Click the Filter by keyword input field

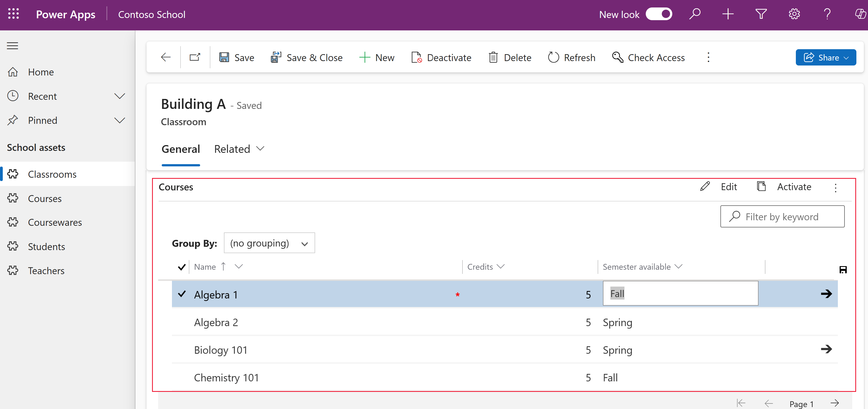tap(782, 216)
